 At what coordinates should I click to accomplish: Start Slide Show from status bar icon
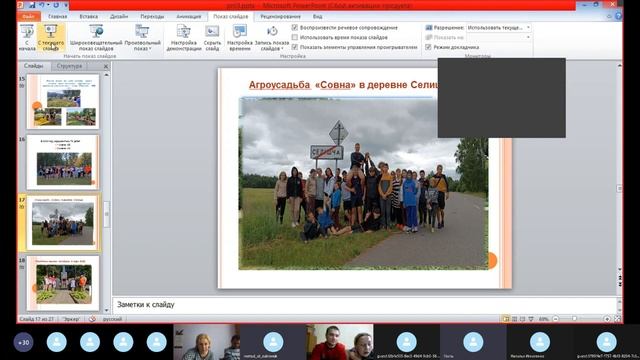point(531,319)
